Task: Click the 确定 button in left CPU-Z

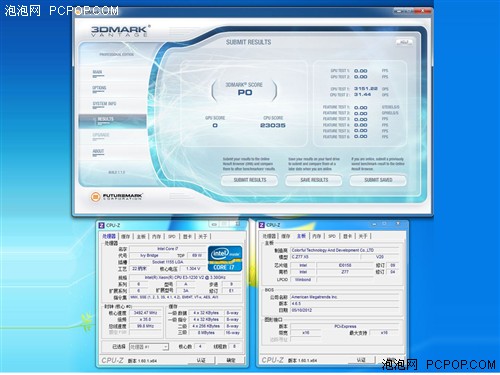Action: point(231,360)
